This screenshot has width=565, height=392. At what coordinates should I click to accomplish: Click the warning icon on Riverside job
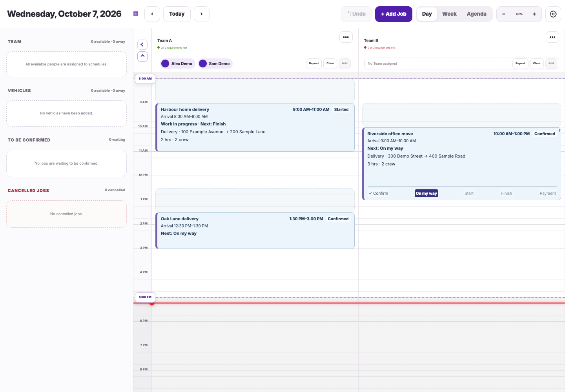(559, 131)
